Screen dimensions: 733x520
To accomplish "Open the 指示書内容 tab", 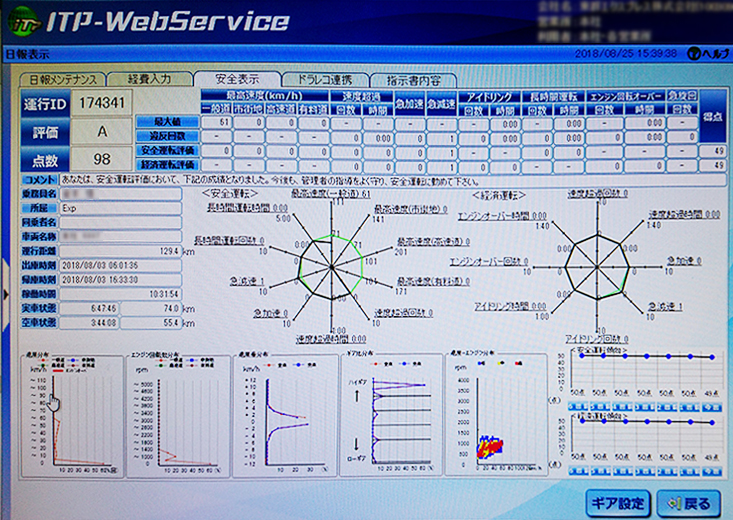I will (412, 78).
